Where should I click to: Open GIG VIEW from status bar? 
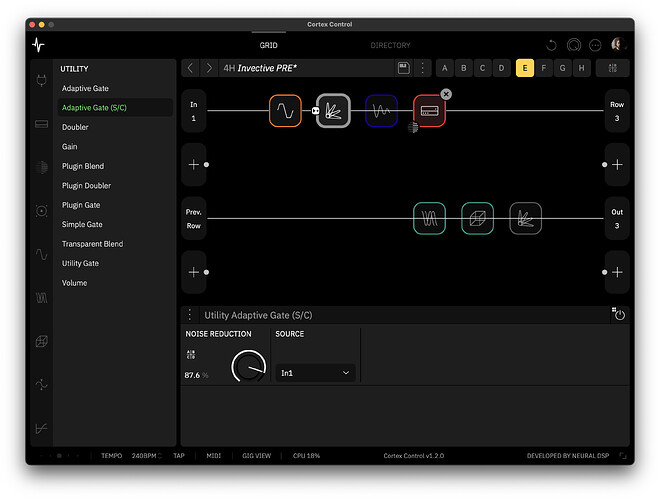tap(256, 456)
